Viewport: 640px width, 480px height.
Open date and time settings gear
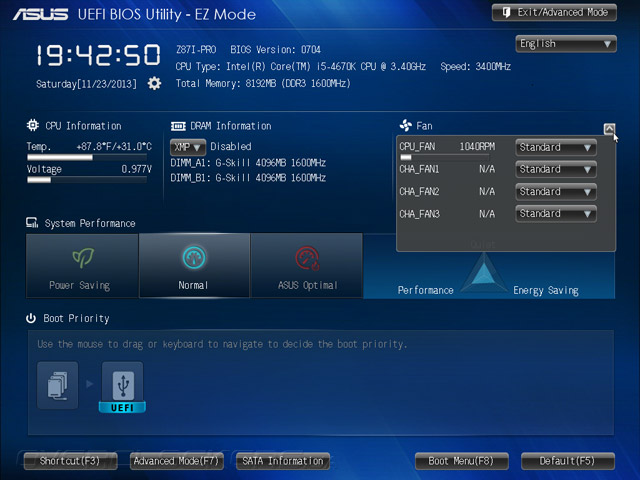[154, 83]
